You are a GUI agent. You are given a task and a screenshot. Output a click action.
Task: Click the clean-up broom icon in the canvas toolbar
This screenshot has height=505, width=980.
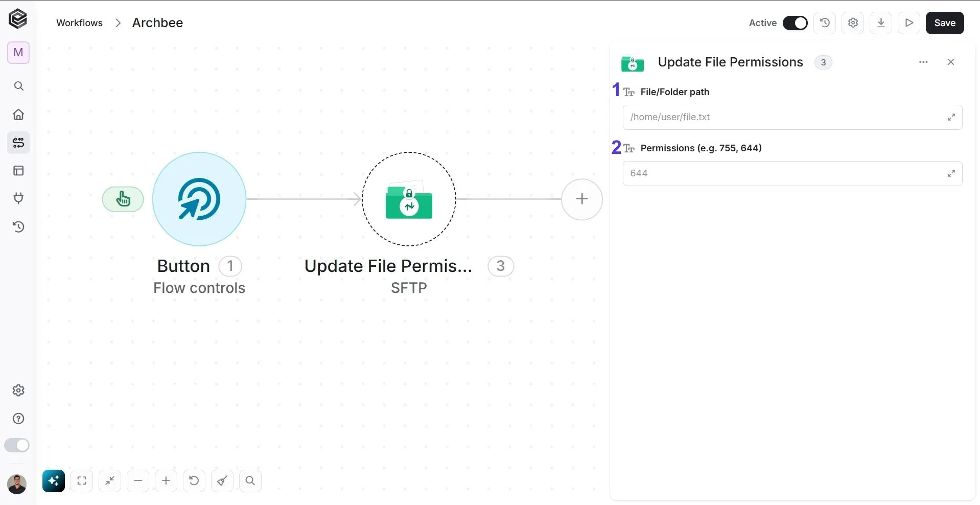222,481
